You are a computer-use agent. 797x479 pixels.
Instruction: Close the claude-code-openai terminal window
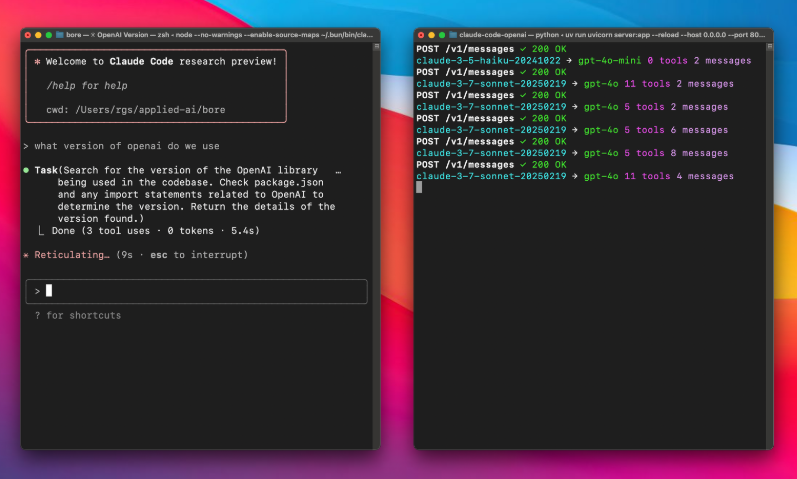421,35
